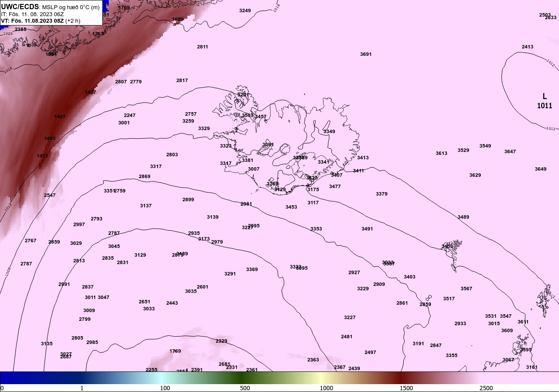Click the value 3091 over western Iceland
Screen dimensions: 559x392
268,144
